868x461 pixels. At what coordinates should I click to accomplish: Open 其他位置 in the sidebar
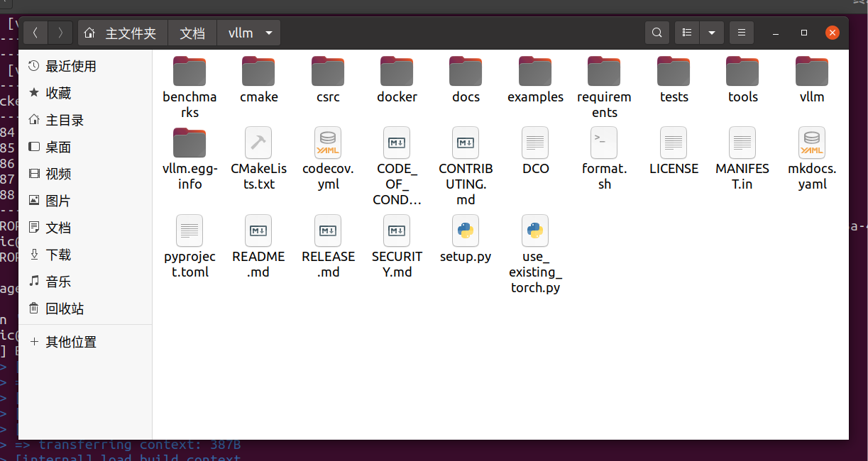85,342
